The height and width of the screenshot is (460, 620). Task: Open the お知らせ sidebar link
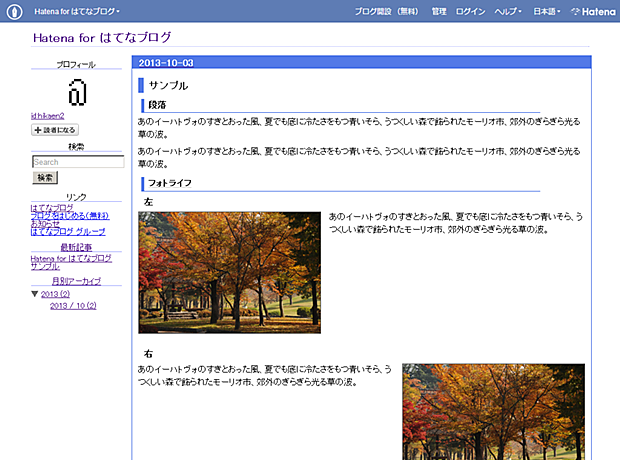pos(45,223)
